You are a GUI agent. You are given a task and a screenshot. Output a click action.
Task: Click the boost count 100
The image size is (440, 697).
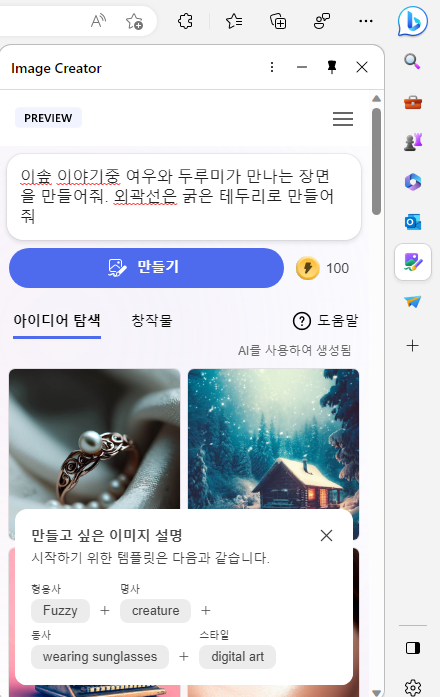point(337,268)
